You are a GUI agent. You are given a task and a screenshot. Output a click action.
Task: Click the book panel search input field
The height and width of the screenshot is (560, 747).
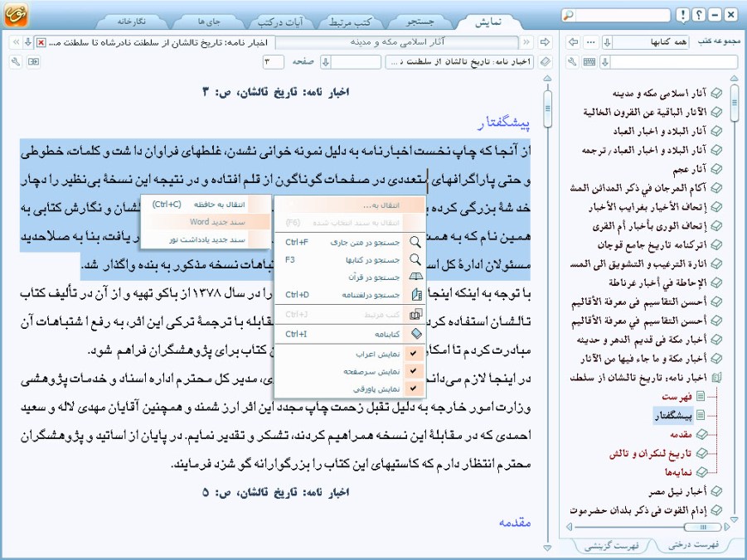tap(674, 62)
